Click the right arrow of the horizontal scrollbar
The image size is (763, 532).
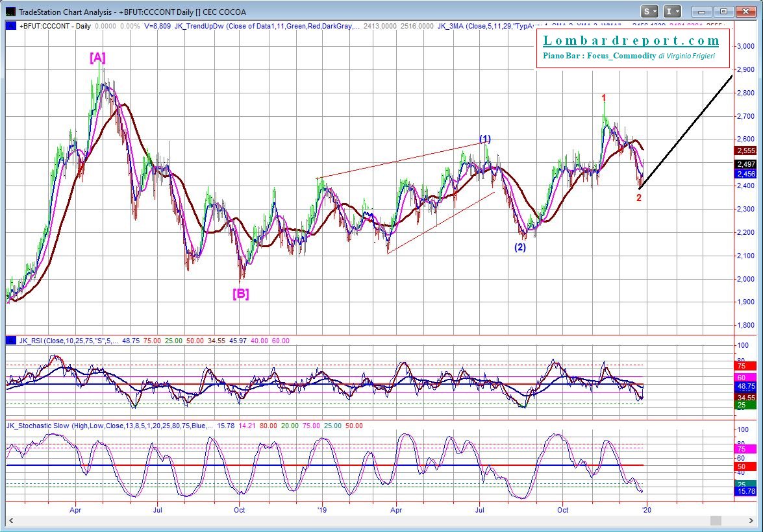pos(751,520)
